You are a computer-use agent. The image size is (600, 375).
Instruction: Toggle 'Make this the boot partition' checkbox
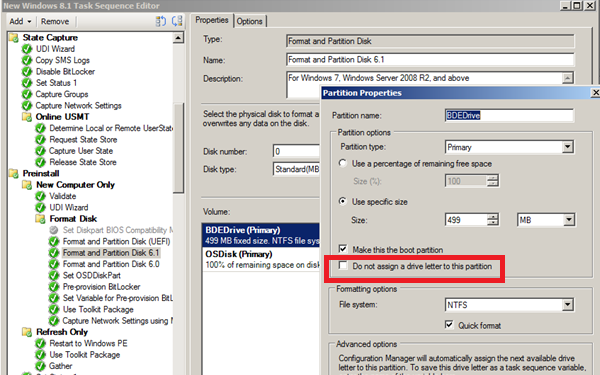(343, 249)
